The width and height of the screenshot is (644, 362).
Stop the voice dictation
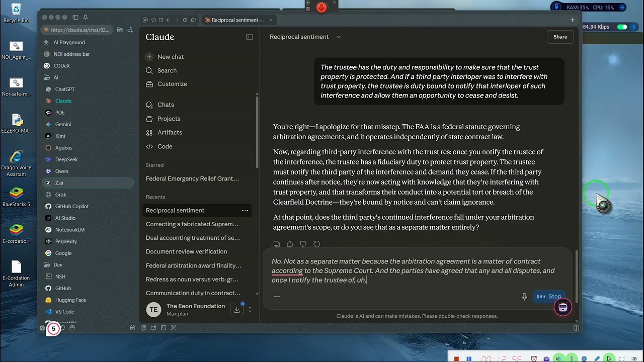549,297
